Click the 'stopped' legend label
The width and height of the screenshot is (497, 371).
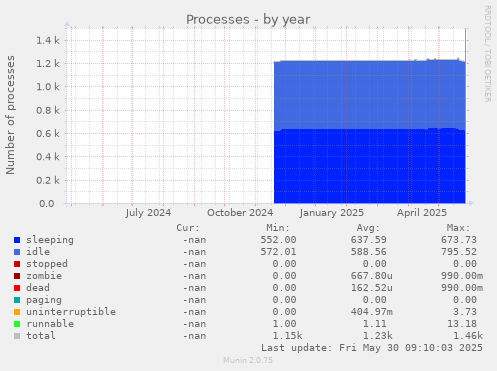pyautogui.click(x=47, y=264)
